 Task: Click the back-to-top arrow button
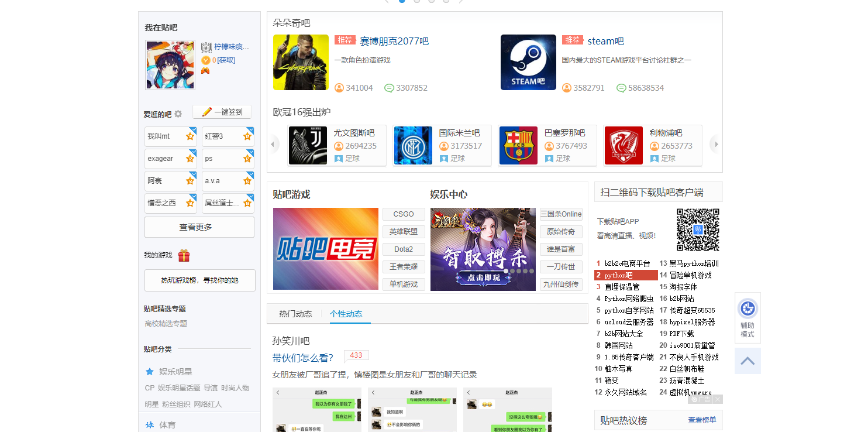[748, 361]
